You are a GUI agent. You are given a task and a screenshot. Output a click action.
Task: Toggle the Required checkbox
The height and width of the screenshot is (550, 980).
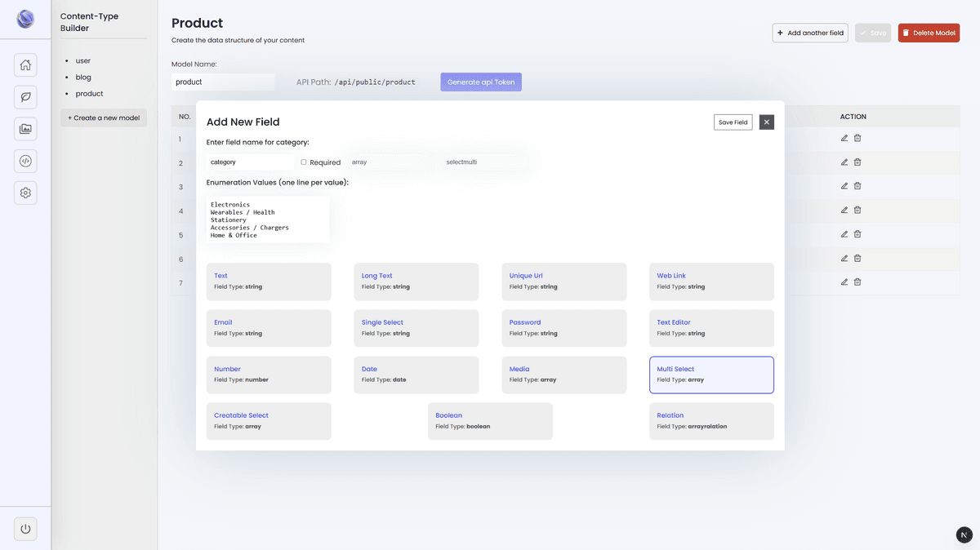[x=304, y=162]
